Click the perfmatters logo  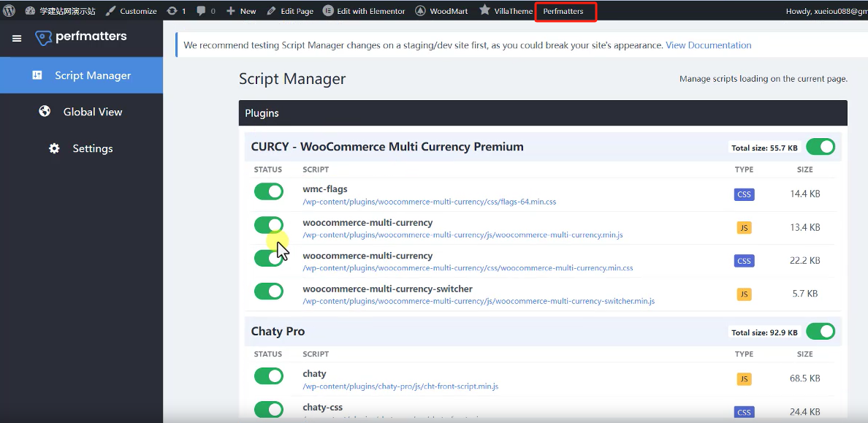pyautogui.click(x=81, y=37)
